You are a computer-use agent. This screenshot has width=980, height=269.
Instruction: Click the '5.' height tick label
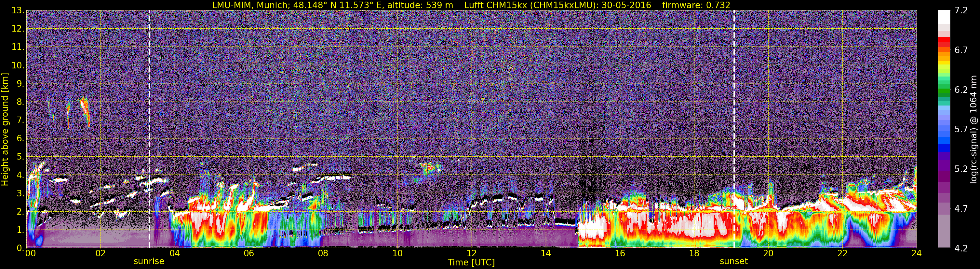pyautogui.click(x=20, y=157)
